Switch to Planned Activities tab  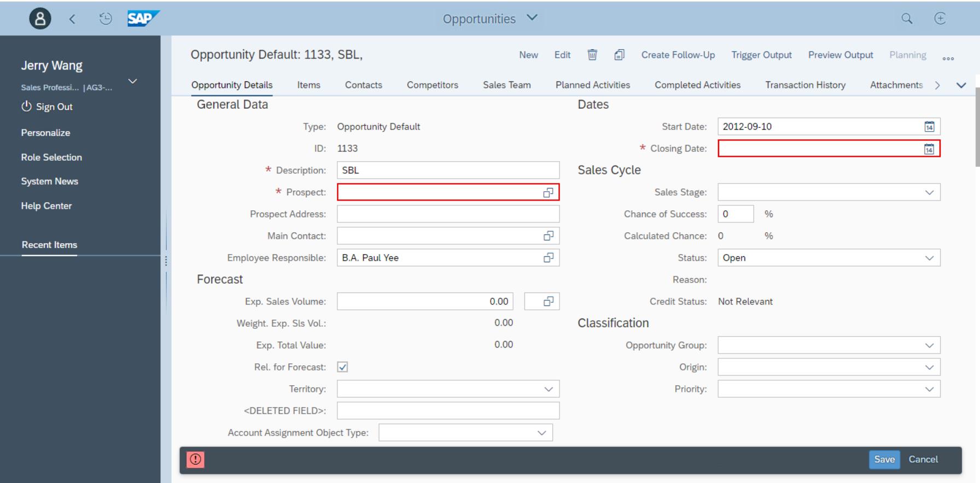pos(593,85)
